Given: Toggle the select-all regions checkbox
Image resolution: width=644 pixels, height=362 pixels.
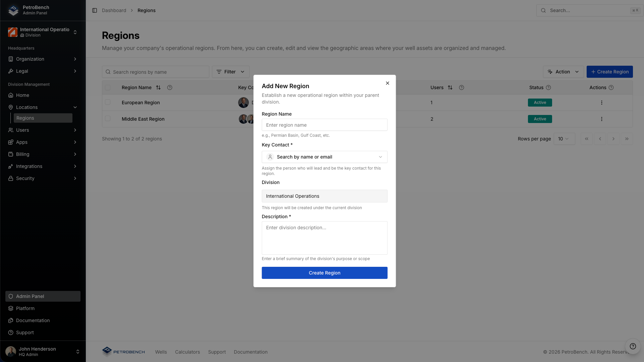Looking at the screenshot, I should pyautogui.click(x=108, y=87).
